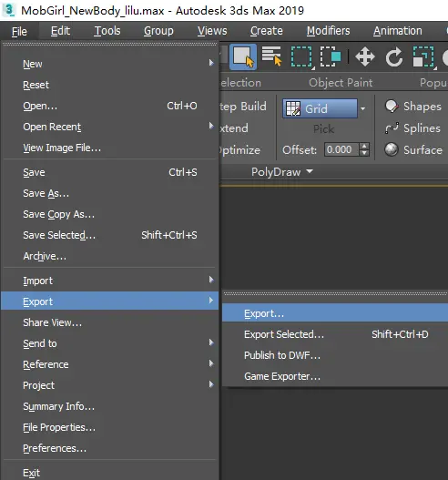448x480 pixels.
Task: Activate the Select and Rotate tool
Action: coord(393,56)
